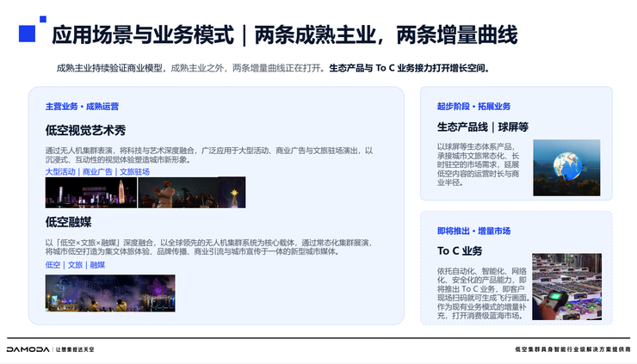
Task: Click the heading To C 业务
Action: pyautogui.click(x=460, y=251)
